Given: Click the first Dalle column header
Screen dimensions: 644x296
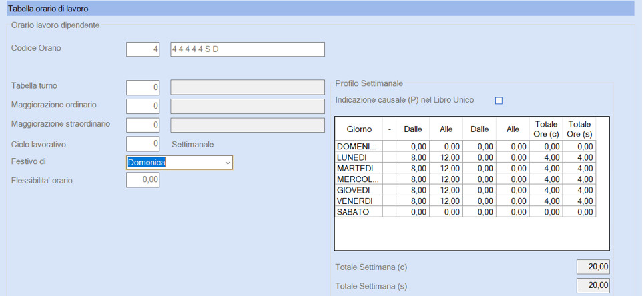Looking at the screenshot, I should [413, 129].
